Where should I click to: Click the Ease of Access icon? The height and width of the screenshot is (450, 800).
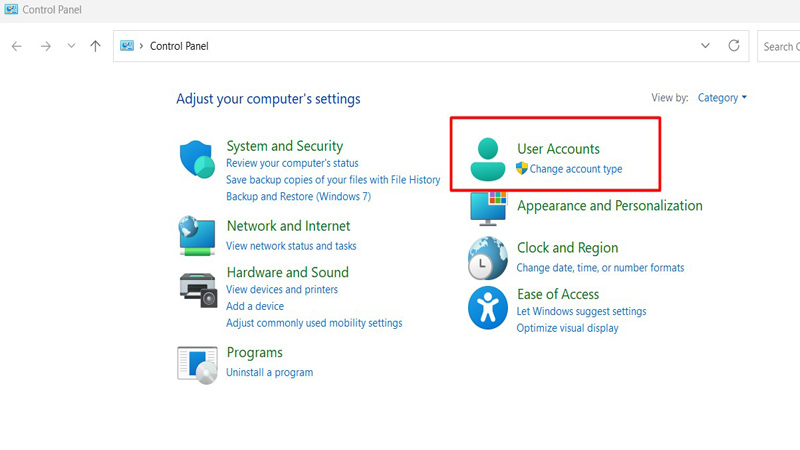tap(488, 308)
